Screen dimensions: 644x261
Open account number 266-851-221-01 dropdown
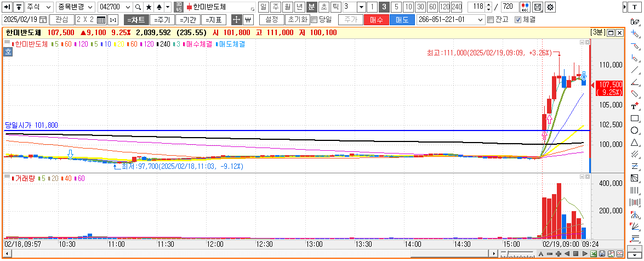481,20
